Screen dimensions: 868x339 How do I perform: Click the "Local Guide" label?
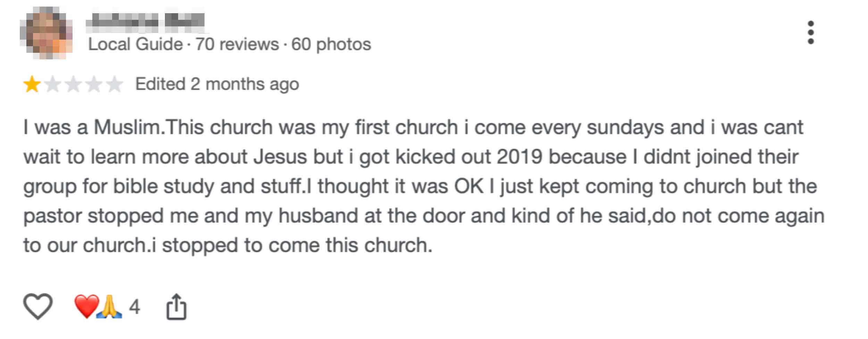135,44
